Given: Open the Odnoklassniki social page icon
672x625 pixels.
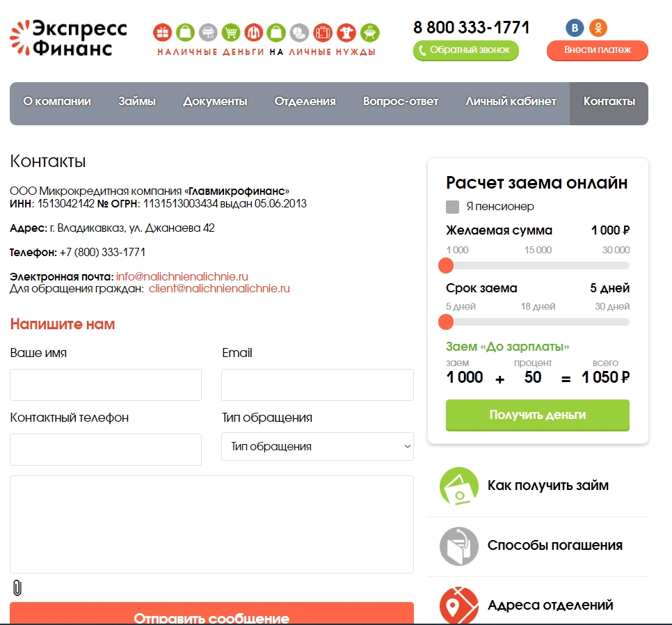Looking at the screenshot, I should [598, 28].
